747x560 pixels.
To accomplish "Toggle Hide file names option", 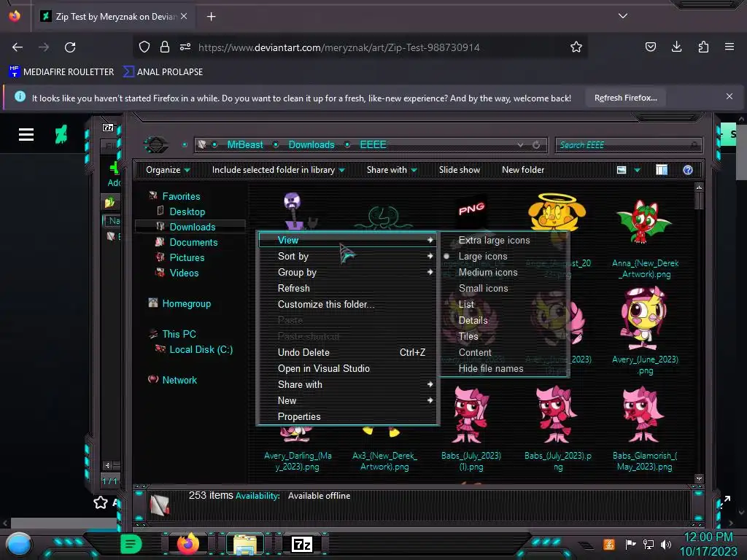I will 505,368.
